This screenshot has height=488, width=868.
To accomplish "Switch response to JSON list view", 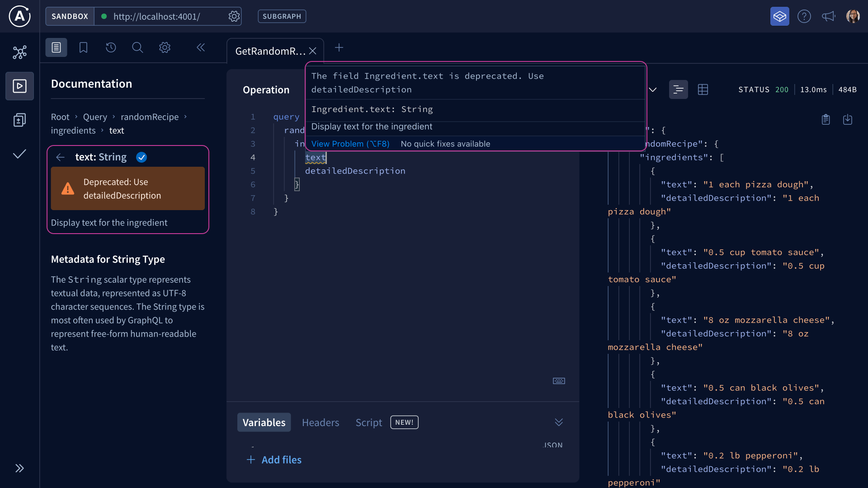I will 678,89.
